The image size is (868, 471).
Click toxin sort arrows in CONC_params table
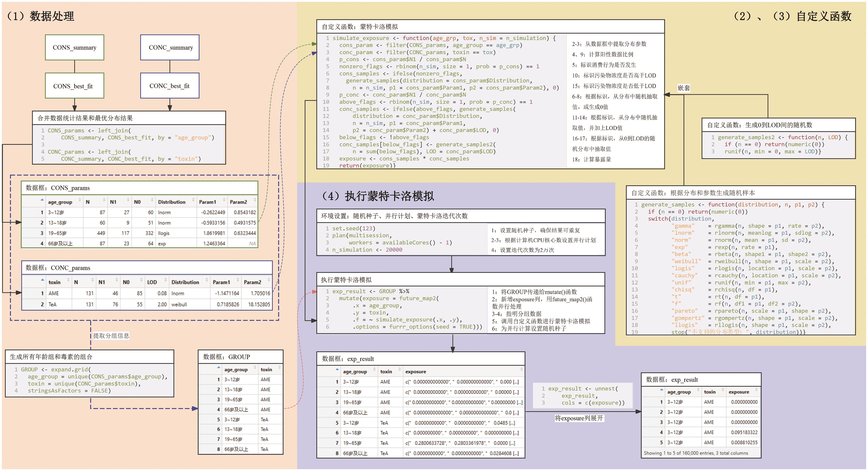point(68,280)
